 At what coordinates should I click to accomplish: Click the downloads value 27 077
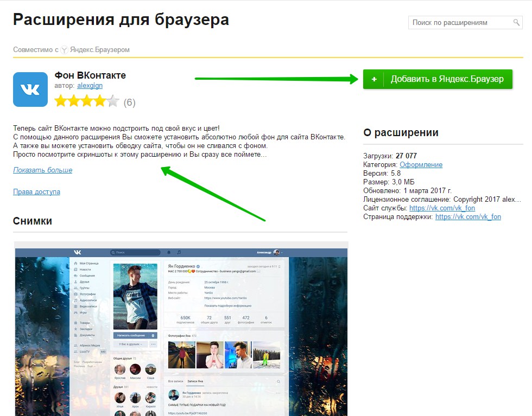point(406,156)
